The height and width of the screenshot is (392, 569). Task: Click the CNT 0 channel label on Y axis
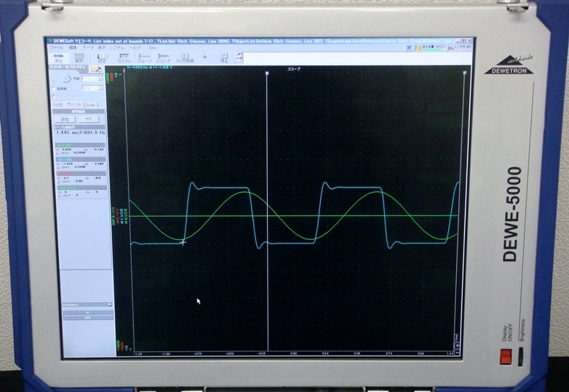tap(114, 216)
